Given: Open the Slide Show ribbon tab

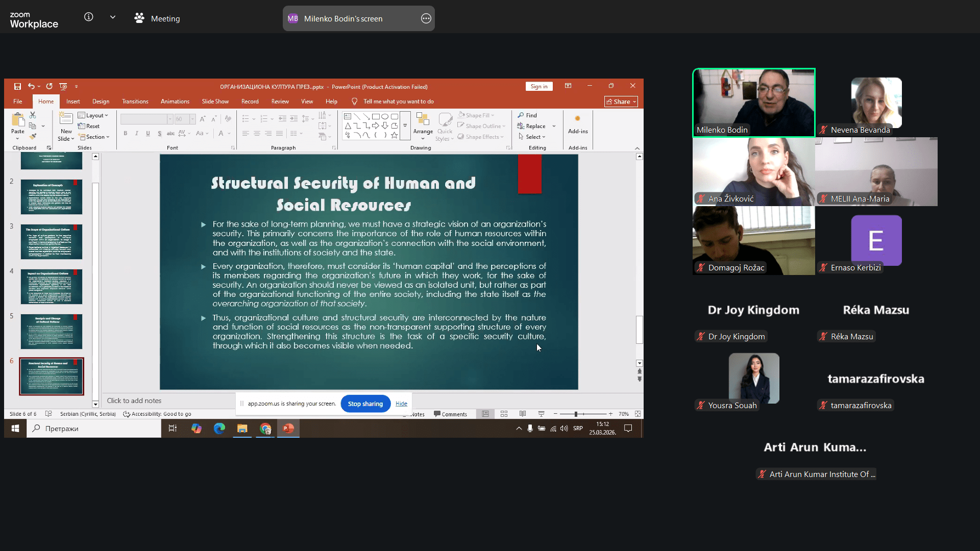Looking at the screenshot, I should point(215,102).
